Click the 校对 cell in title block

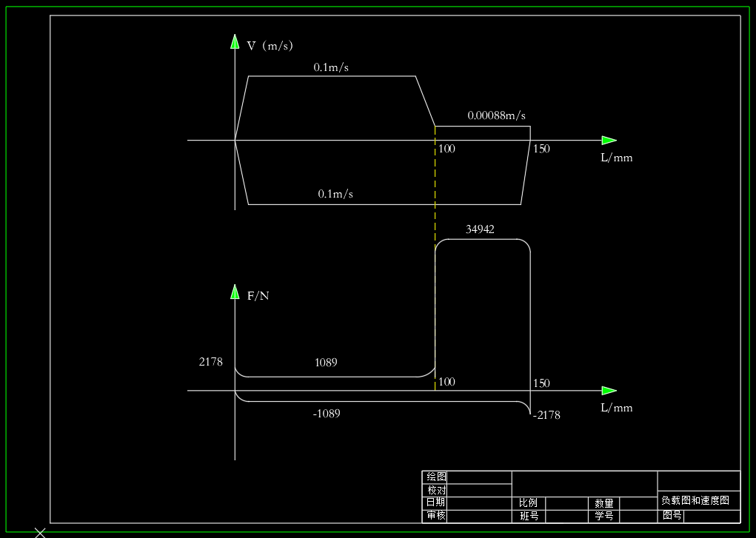(437, 491)
